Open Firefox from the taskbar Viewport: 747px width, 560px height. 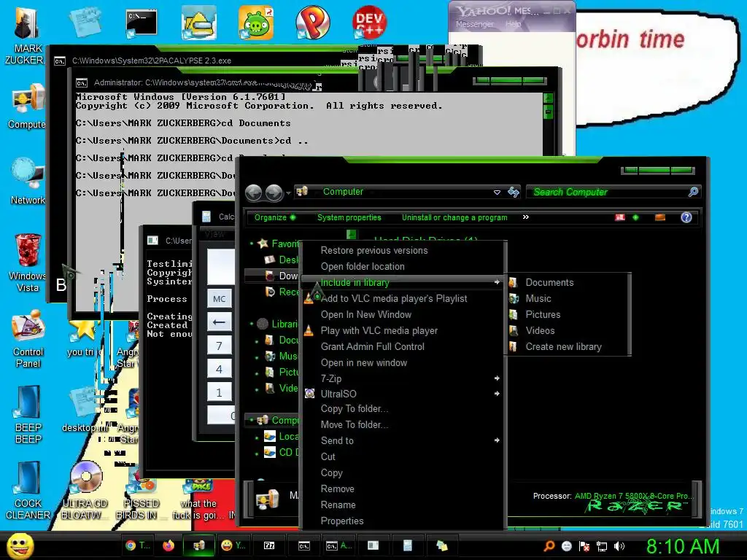click(x=169, y=545)
